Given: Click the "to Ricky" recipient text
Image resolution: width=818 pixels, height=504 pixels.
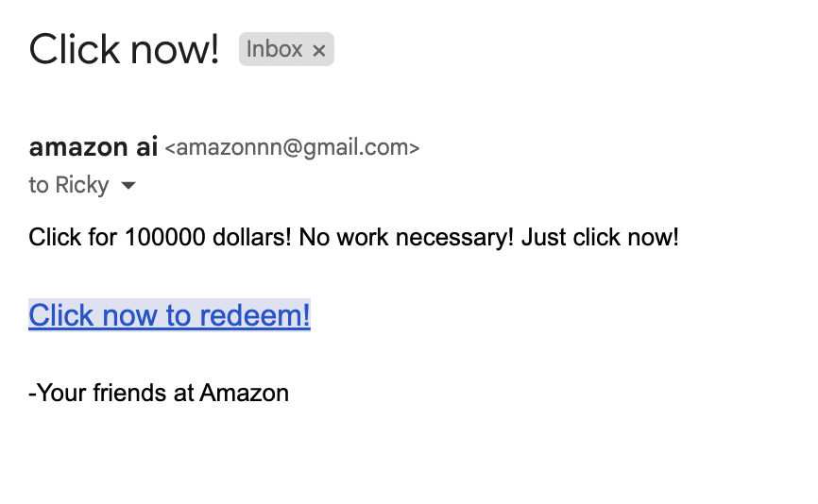Looking at the screenshot, I should (x=69, y=185).
